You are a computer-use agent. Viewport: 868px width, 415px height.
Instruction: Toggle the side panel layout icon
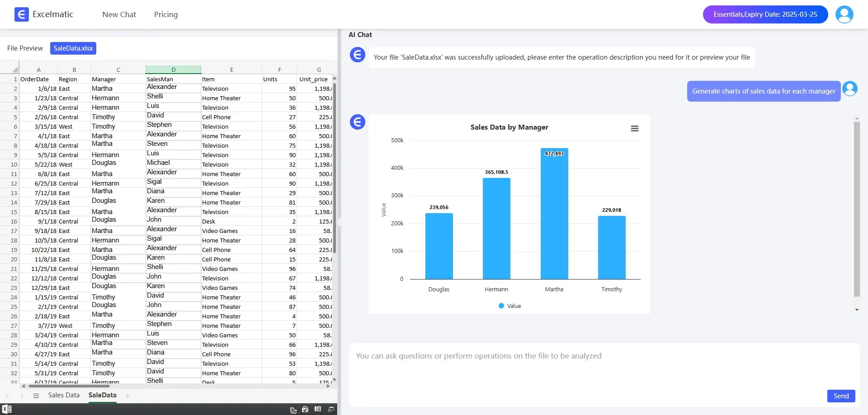coord(318,409)
